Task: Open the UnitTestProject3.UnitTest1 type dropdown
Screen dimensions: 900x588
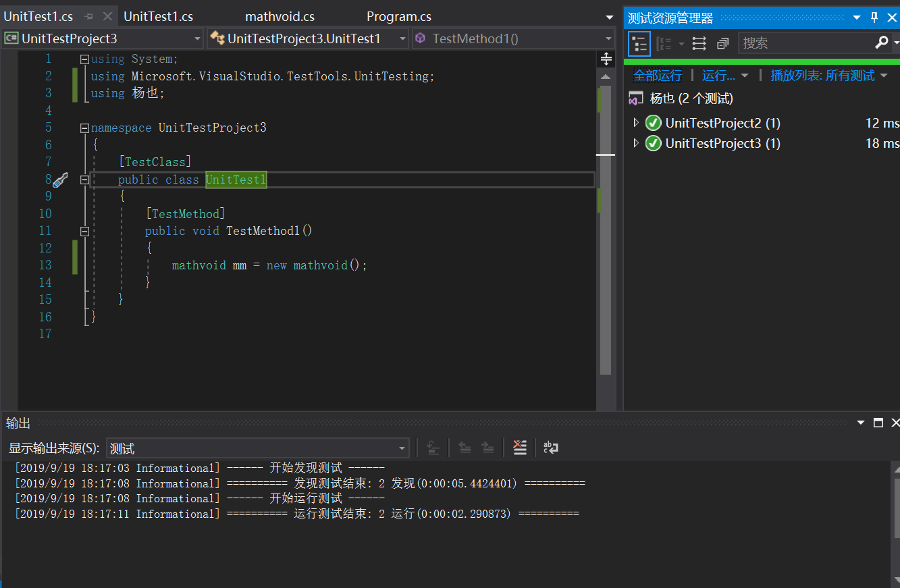Action: point(402,38)
